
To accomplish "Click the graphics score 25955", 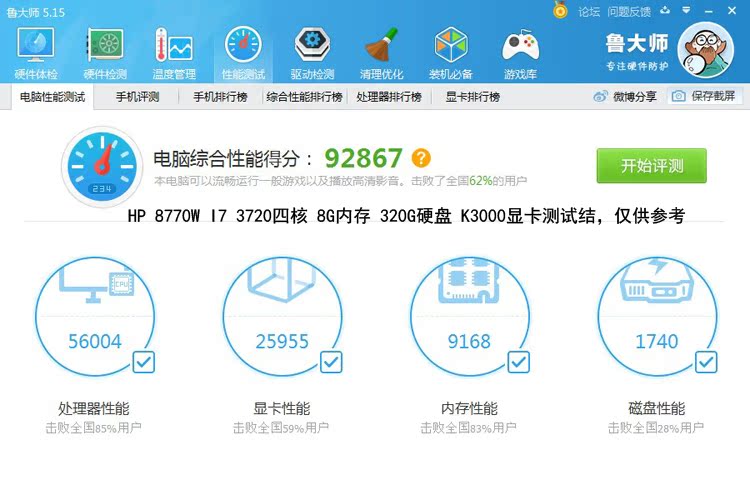I will click(282, 341).
